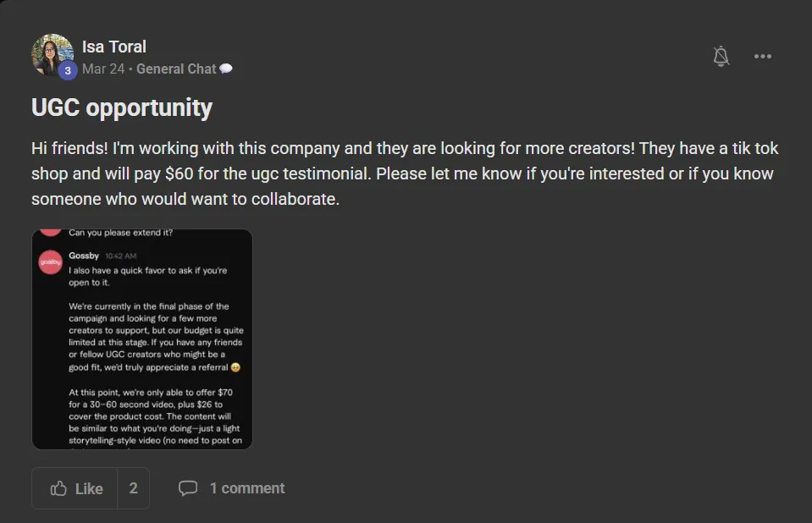Screen dimensions: 812x523
Task: Click Isa Toral's profile avatar
Action: pyautogui.click(x=52, y=55)
